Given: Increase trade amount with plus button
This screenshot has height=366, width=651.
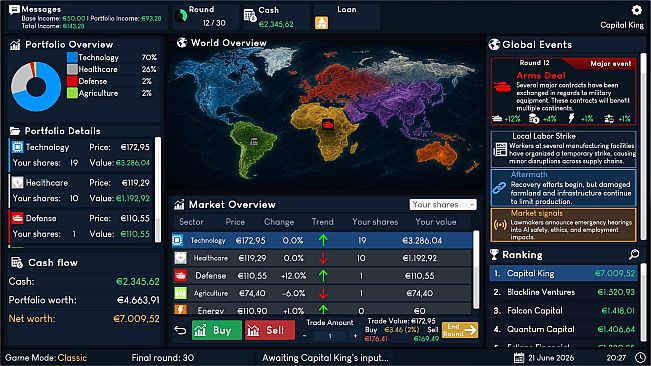Looking at the screenshot, I should click(x=355, y=336).
